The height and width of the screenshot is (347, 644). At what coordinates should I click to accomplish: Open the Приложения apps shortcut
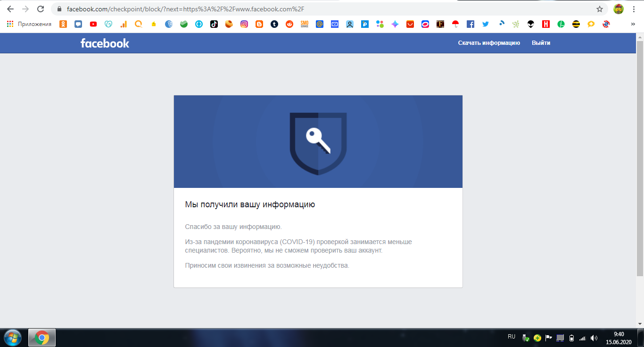click(29, 24)
